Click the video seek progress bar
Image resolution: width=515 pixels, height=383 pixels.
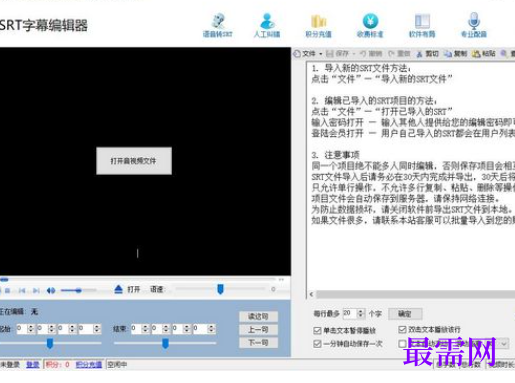point(138,279)
